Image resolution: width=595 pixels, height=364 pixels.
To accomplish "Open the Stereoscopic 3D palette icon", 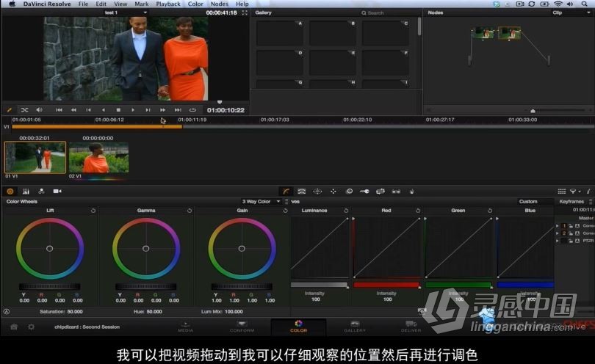I will pos(396,192).
